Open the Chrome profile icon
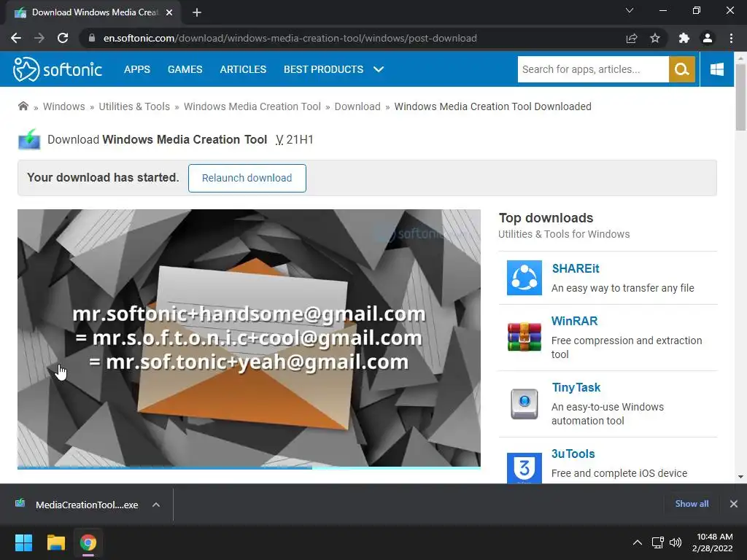The height and width of the screenshot is (560, 747). [708, 38]
